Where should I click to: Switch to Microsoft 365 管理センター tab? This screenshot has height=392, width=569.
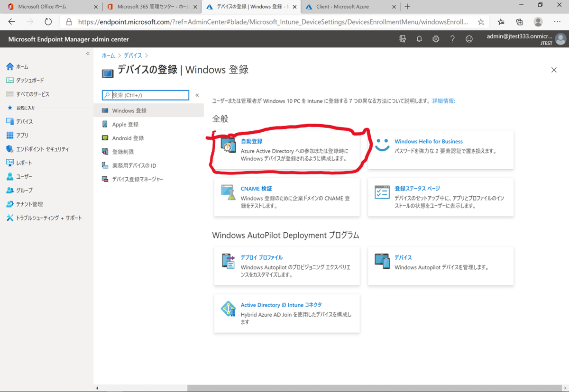[152, 7]
